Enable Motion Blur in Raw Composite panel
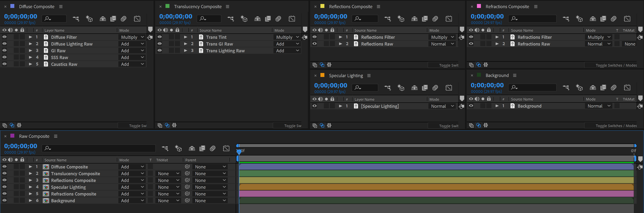The width and height of the screenshot is (644, 213). click(x=213, y=148)
